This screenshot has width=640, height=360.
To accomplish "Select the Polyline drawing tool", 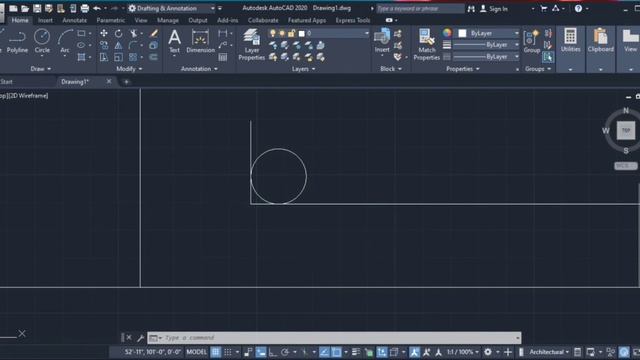I will click(17, 42).
